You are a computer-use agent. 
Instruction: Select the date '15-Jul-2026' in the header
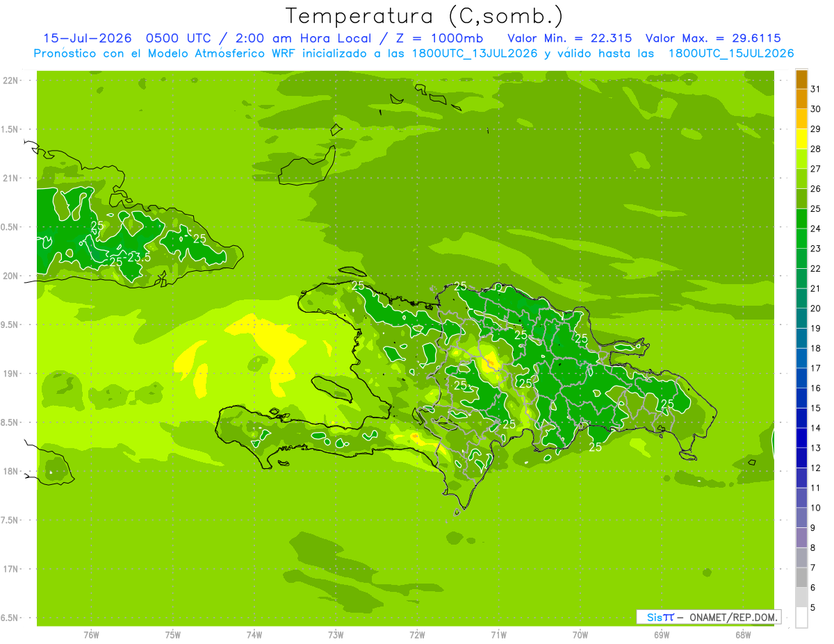pyautogui.click(x=88, y=38)
